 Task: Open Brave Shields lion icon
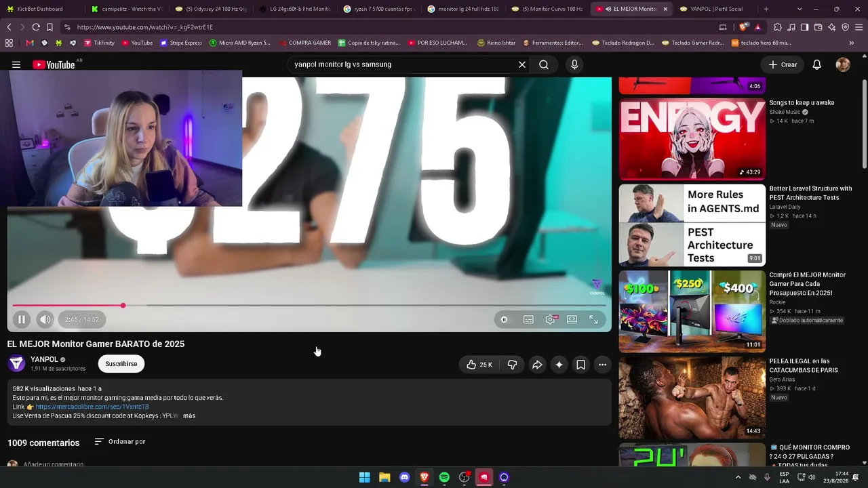(x=744, y=27)
